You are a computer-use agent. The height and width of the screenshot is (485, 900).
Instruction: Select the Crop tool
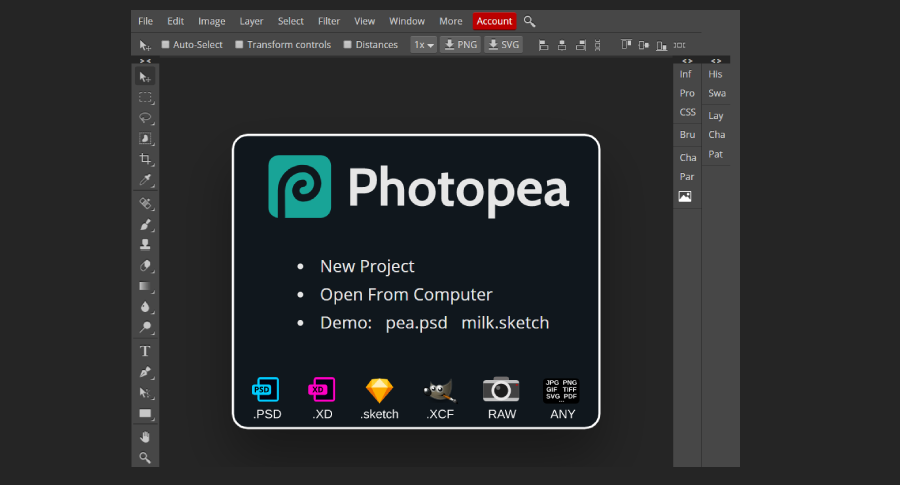(x=145, y=159)
